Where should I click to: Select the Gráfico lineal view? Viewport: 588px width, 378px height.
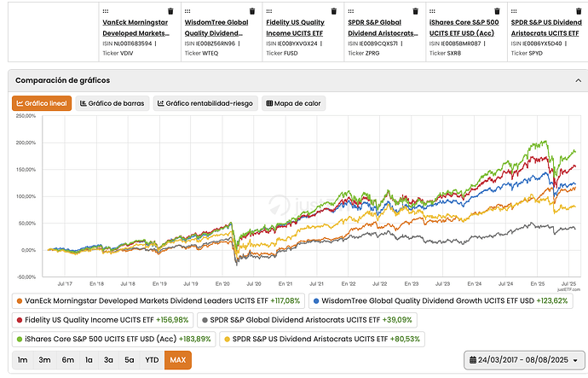(x=42, y=103)
